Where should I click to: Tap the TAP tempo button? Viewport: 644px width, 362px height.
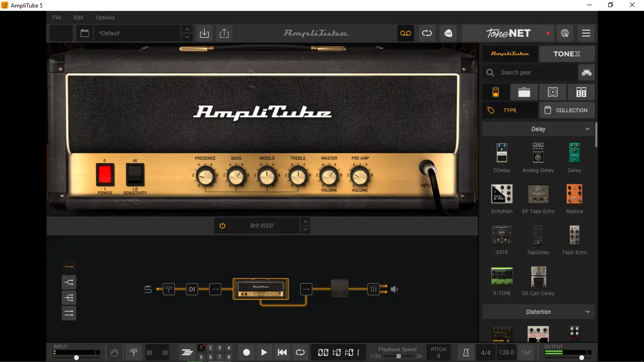(526, 352)
